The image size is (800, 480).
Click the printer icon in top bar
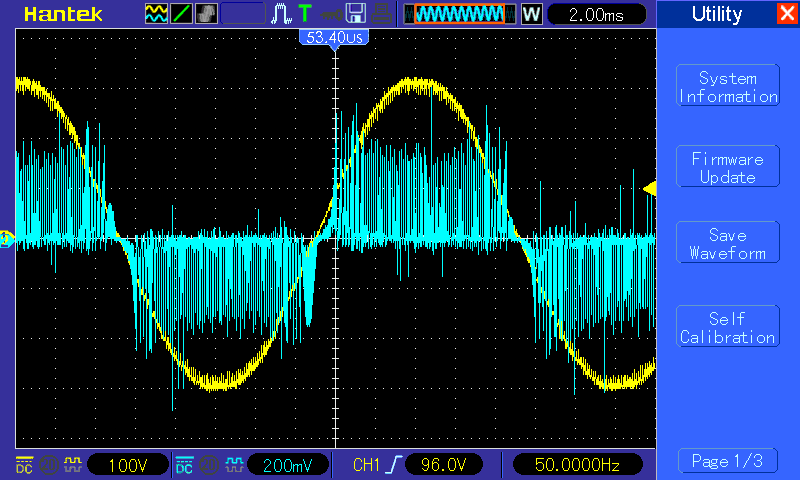381,14
